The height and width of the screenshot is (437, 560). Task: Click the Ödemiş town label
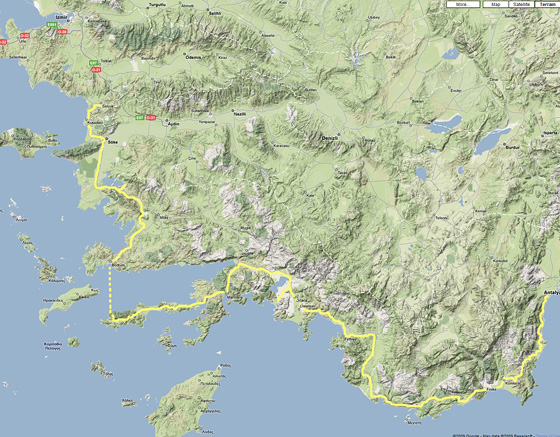[194, 57]
